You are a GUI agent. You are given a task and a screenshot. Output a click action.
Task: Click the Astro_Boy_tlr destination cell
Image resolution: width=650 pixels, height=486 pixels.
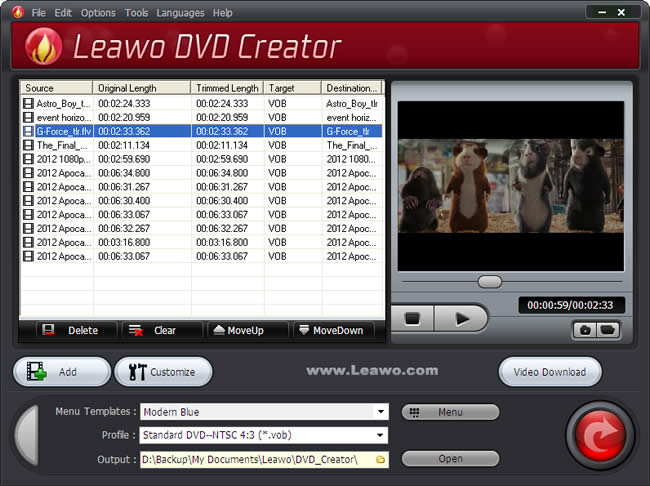coord(352,103)
